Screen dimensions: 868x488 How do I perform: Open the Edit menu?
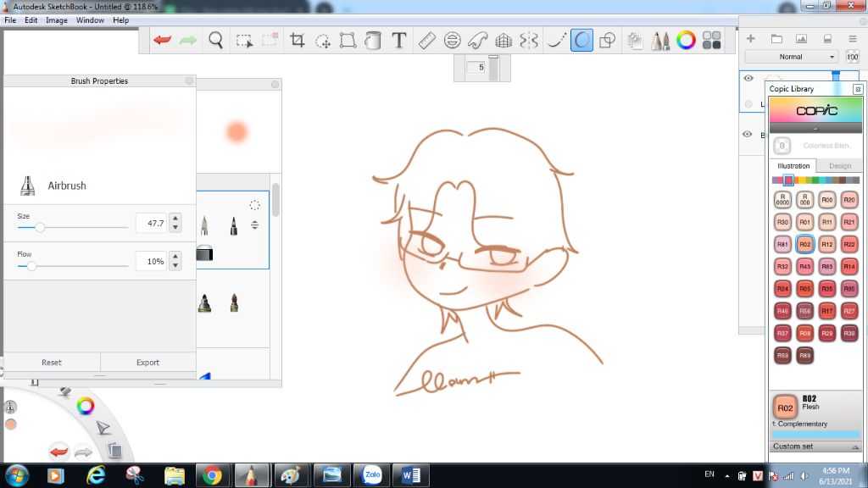pyautogui.click(x=31, y=20)
